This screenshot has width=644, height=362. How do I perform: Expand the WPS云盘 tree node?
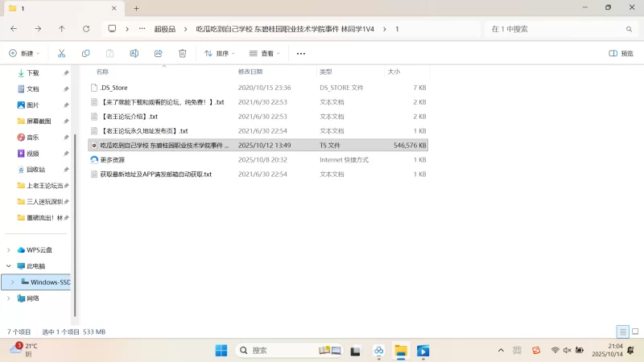tap(9, 249)
